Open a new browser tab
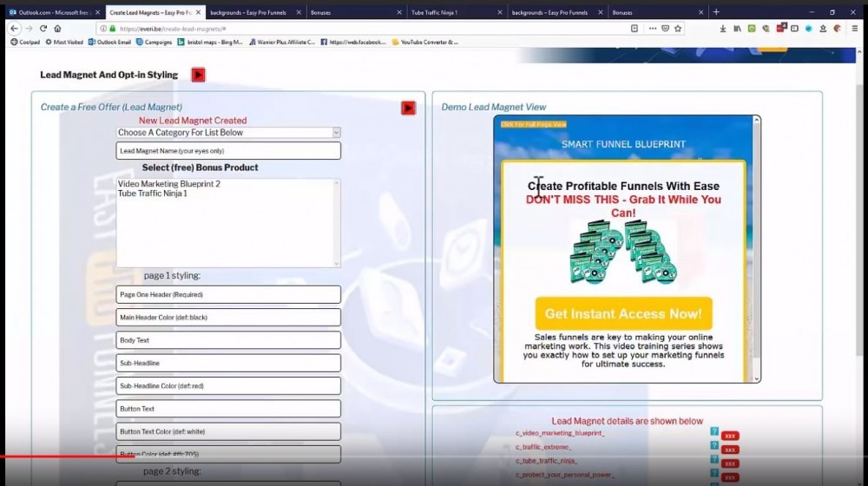 coord(716,11)
